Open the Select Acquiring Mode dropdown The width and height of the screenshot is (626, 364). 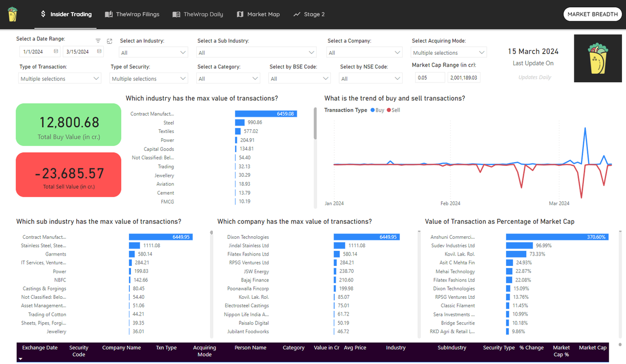point(449,53)
